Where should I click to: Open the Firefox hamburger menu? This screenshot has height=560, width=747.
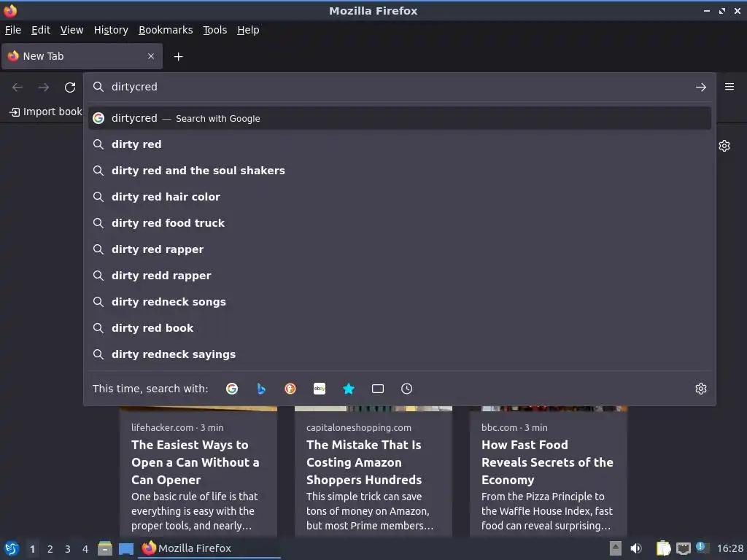click(x=729, y=87)
